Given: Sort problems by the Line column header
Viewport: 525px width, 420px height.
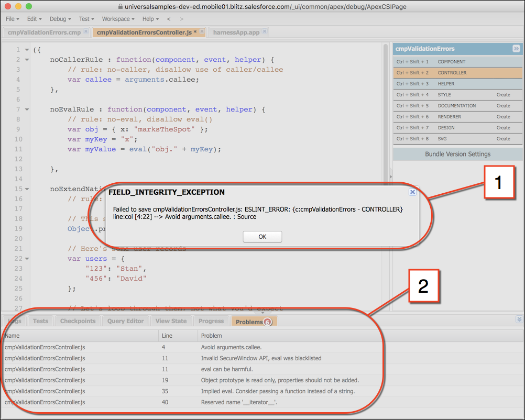Looking at the screenshot, I should coord(178,336).
